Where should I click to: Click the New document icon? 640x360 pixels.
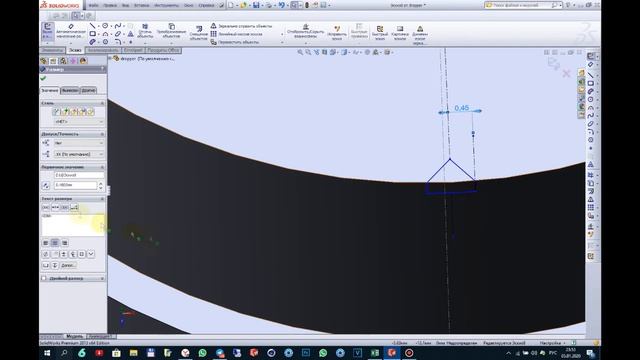click(x=231, y=5)
